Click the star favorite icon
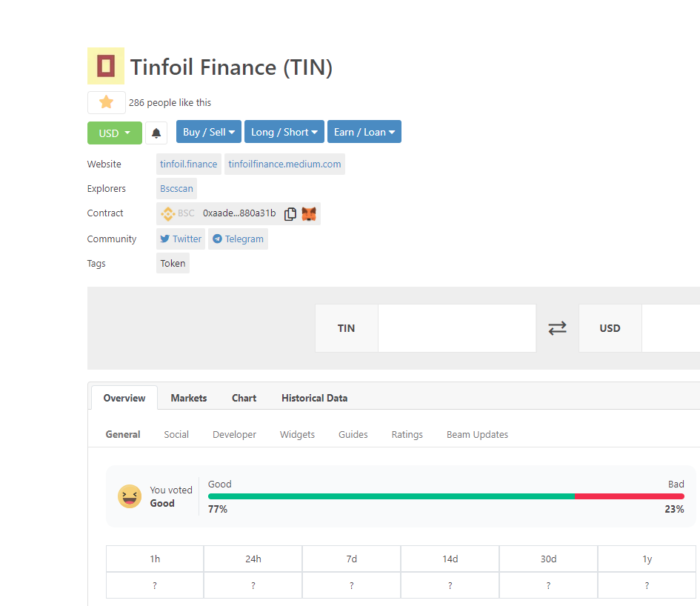The image size is (700, 606). coord(106,102)
